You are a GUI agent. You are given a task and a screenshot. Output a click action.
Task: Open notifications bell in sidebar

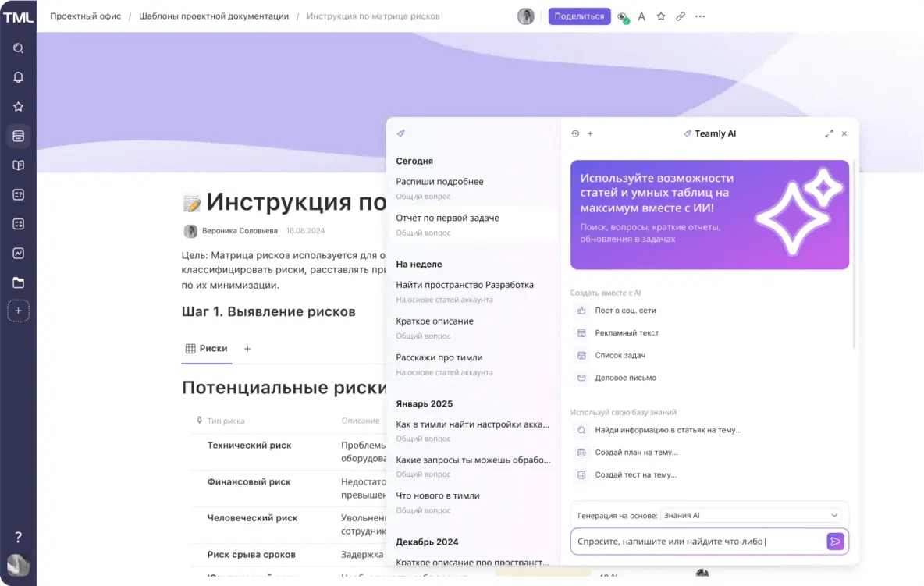[x=18, y=78]
